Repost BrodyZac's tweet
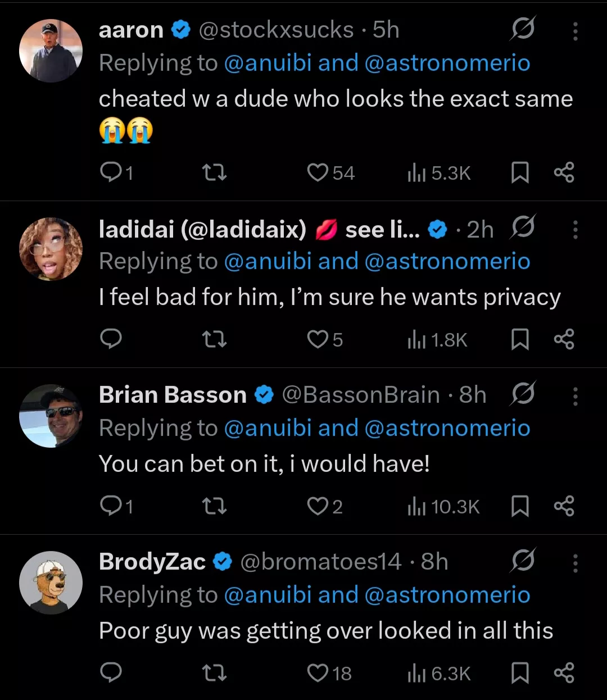The height and width of the screenshot is (700, 607). click(214, 672)
